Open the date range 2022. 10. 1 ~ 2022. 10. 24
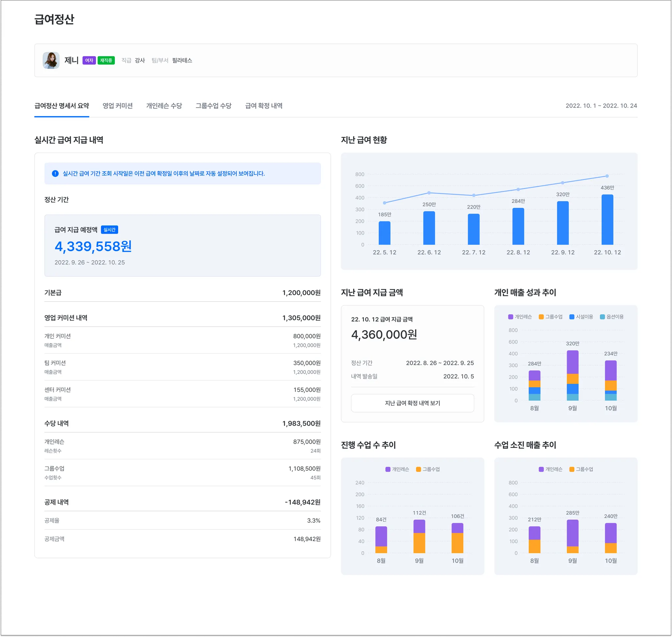The height and width of the screenshot is (637, 672). pos(601,106)
